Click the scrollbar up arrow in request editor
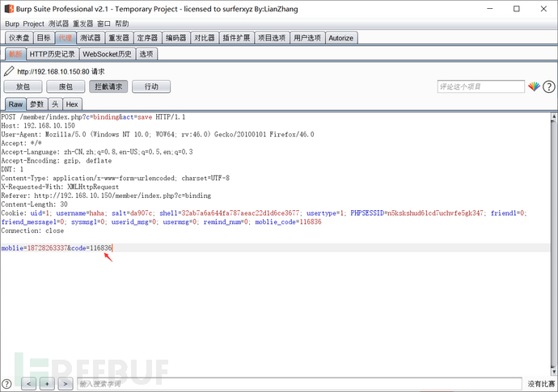The height and width of the screenshot is (392, 558). pos(553,116)
